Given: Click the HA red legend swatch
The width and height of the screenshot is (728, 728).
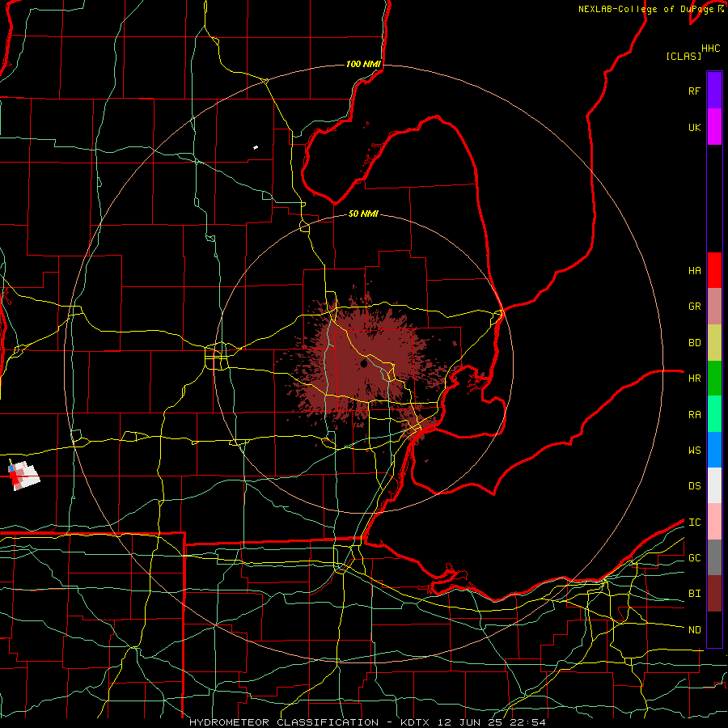Looking at the screenshot, I should 714,270.
